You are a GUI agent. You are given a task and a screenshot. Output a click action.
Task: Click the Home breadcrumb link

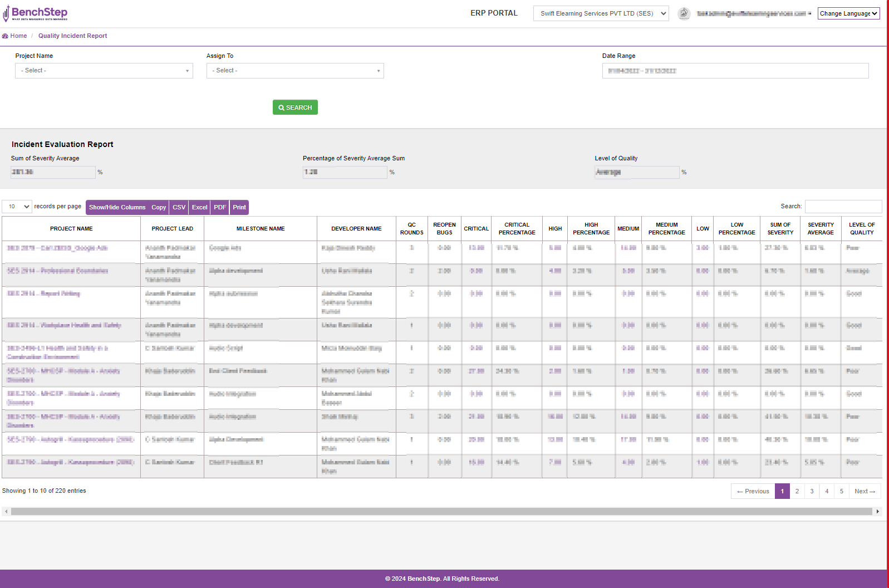pyautogui.click(x=18, y=36)
